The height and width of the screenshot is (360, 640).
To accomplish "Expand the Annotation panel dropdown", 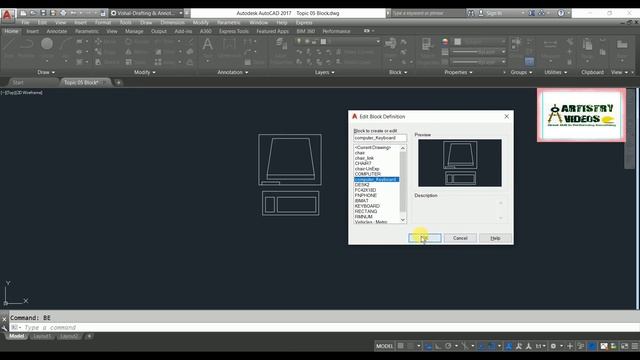I will [233, 72].
